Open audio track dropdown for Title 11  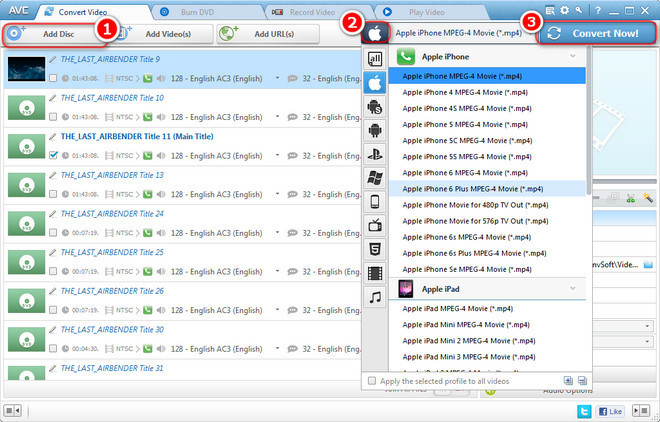277,155
